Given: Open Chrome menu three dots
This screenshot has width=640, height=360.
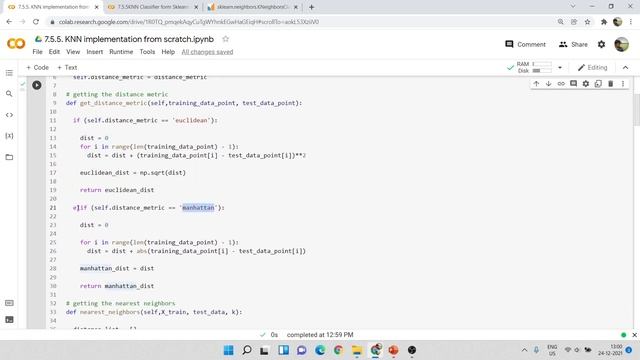Looking at the screenshot, I should [x=631, y=22].
